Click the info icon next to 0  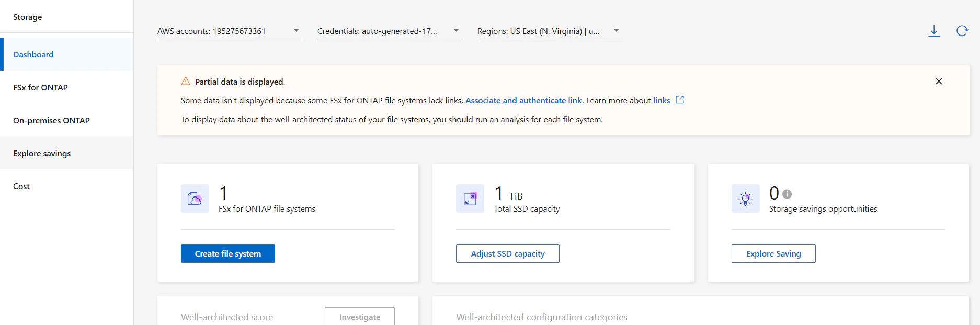[x=787, y=194]
